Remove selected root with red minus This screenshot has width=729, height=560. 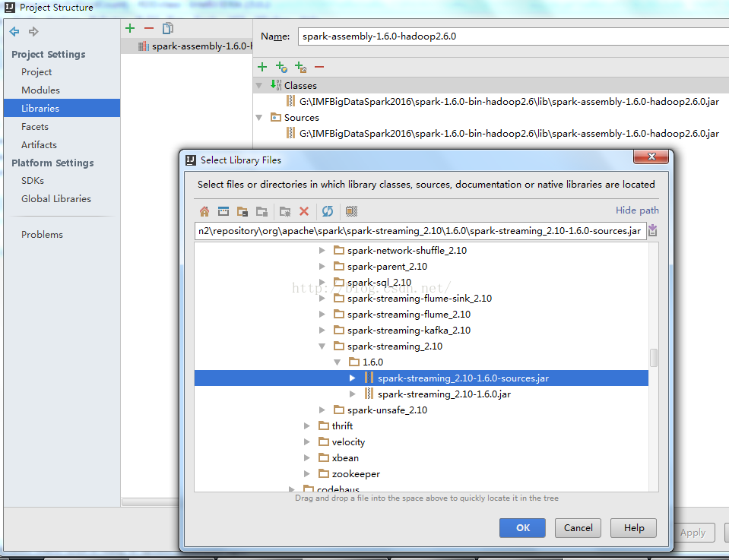(x=319, y=67)
